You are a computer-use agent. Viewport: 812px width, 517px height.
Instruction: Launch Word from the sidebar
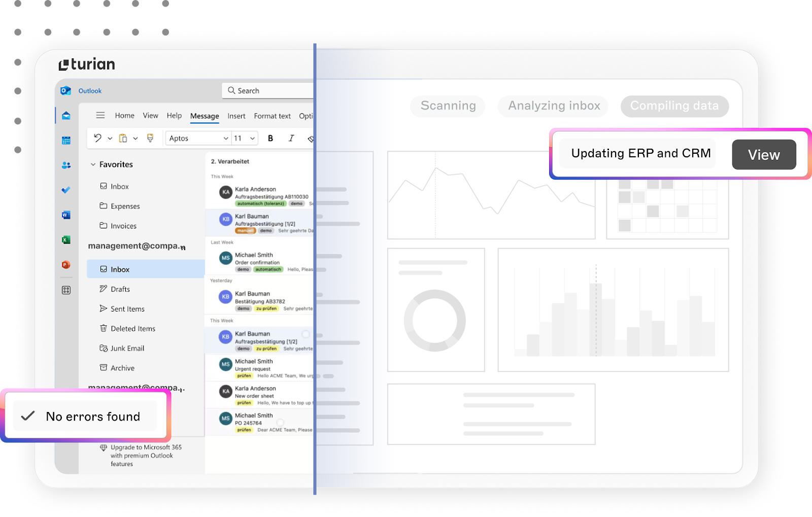click(x=66, y=215)
